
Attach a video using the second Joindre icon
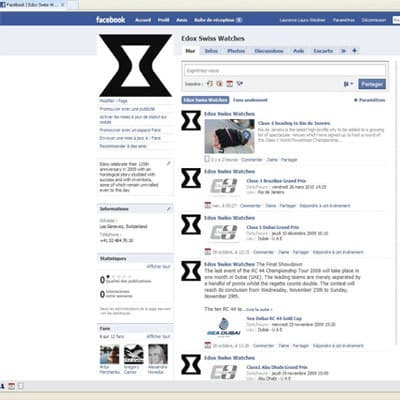point(219,84)
